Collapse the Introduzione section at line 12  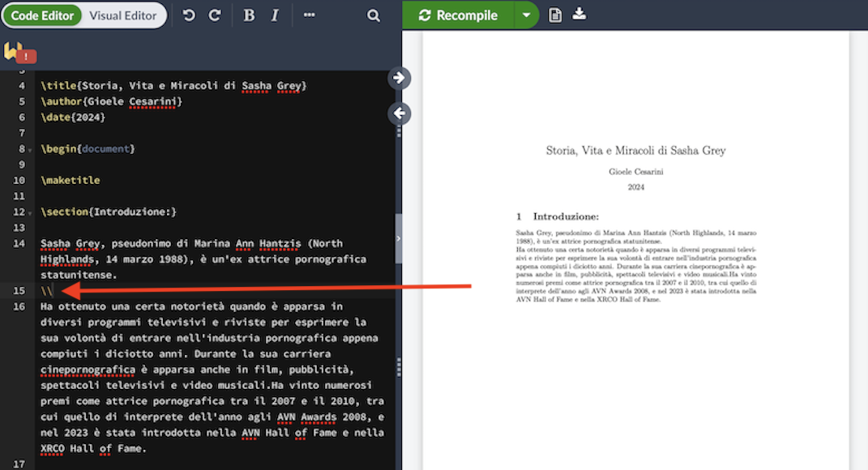click(x=30, y=213)
